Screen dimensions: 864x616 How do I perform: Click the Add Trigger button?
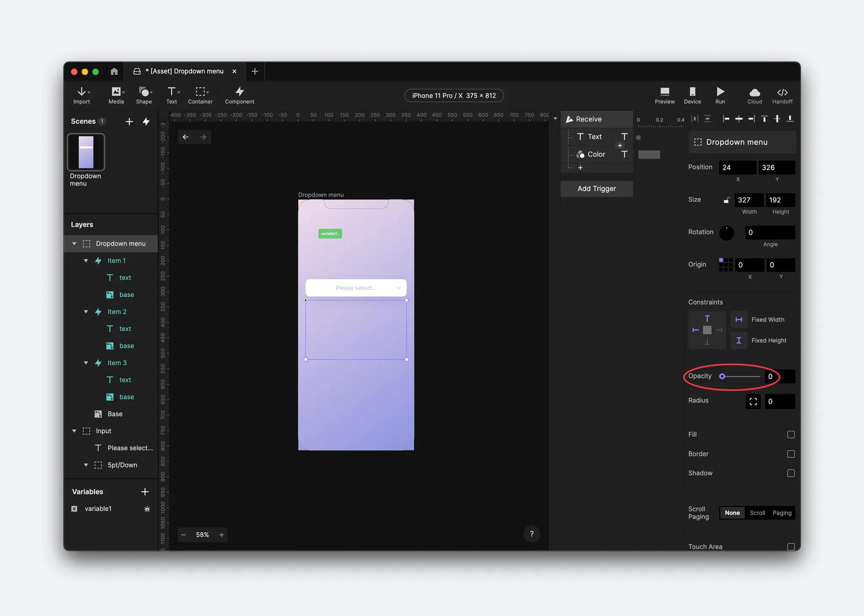coord(597,189)
